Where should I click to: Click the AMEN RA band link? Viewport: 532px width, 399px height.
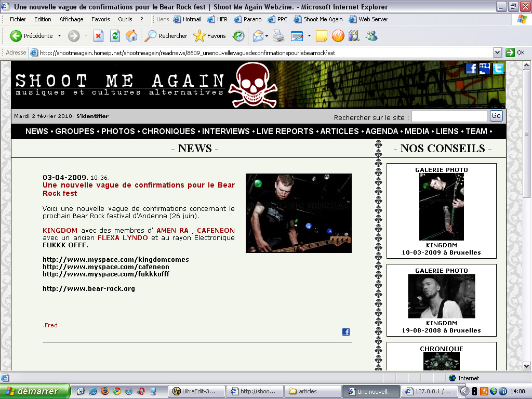[x=172, y=230]
